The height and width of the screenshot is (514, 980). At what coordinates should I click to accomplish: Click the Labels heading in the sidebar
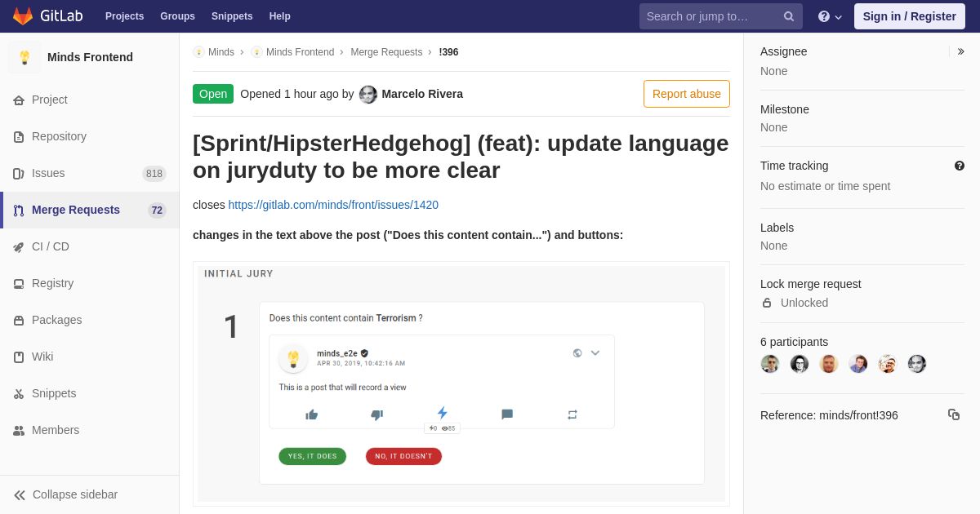point(777,228)
